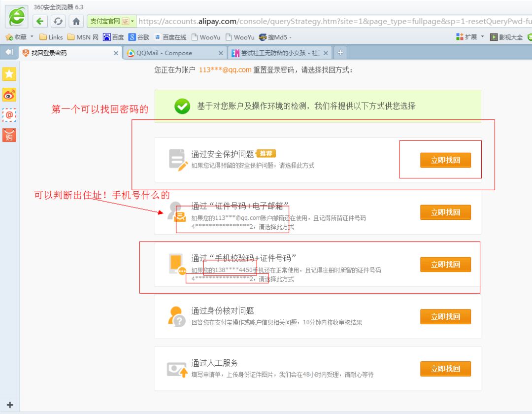Click 立即找回 for 人工服务
The height and width of the screenshot is (414, 532).
pyautogui.click(x=445, y=369)
